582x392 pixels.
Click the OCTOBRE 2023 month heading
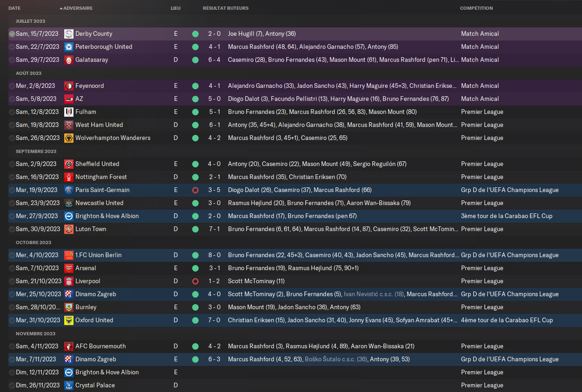pyautogui.click(x=33, y=243)
